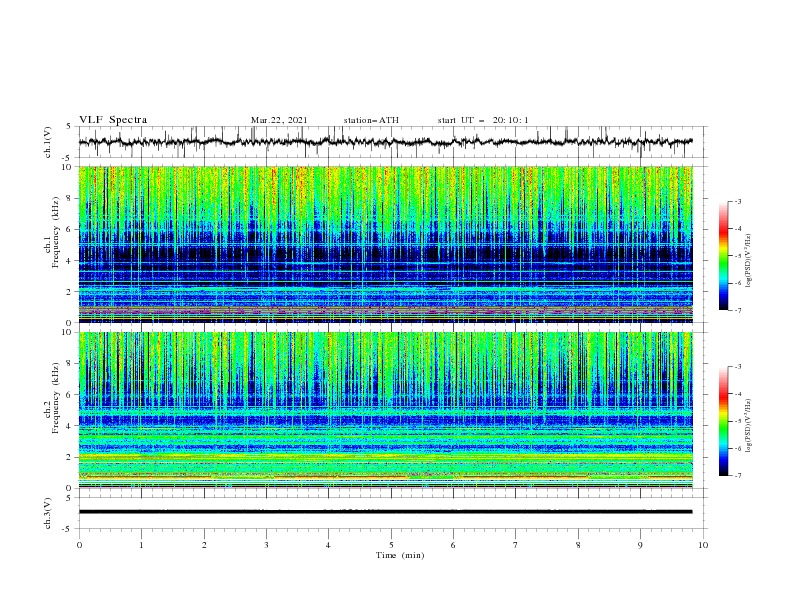Click the "ch.2 Frequency (kHz)" axis label
792x612 pixels.
pos(52,398)
